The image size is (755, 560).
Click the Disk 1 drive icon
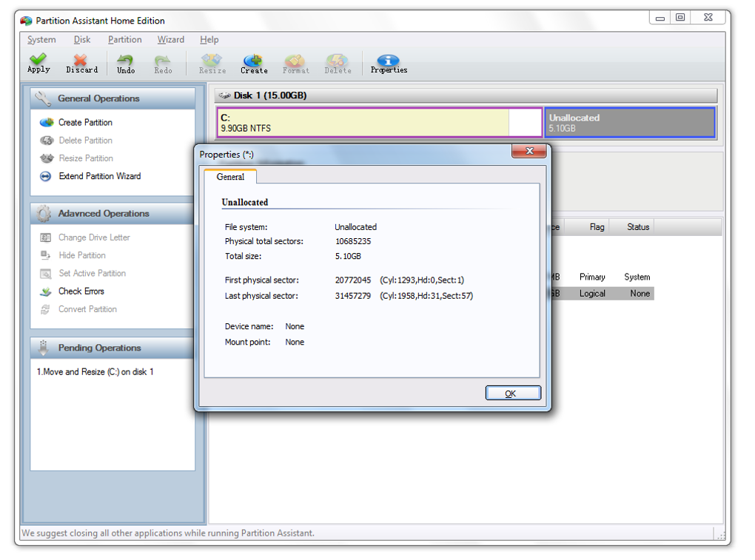(x=224, y=95)
